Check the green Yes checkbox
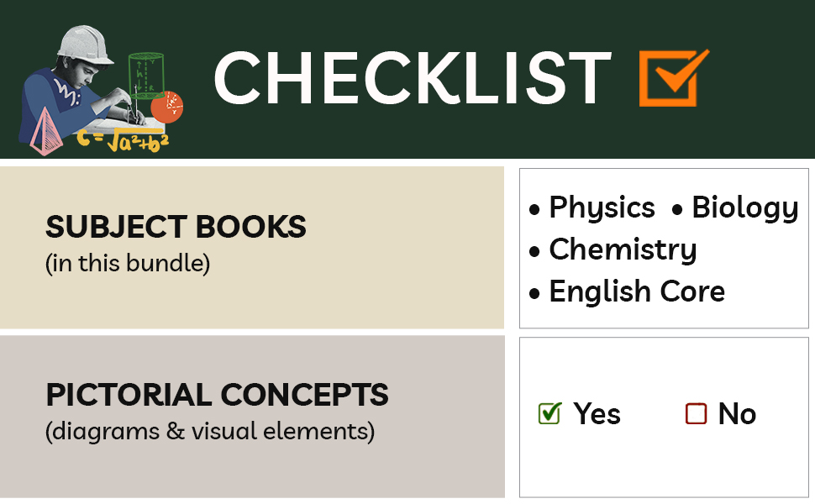The image size is (815, 504). coord(549,413)
